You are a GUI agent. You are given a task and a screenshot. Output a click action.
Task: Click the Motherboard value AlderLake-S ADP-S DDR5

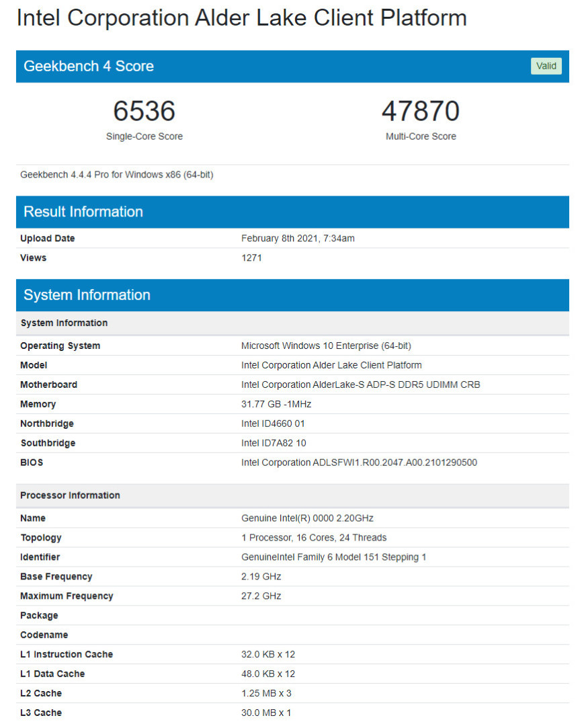coord(360,385)
